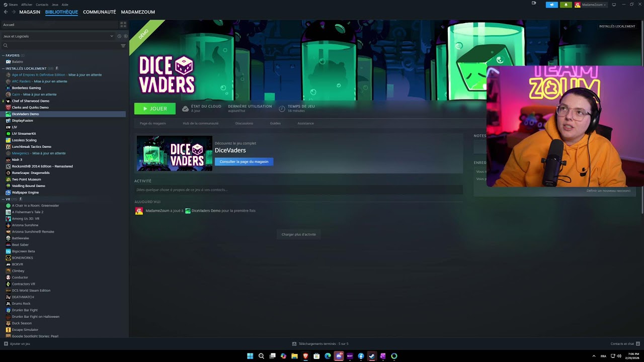Toggle ready-to-play filter in sidebar
Screen dimensions: 644x362
pyautogui.click(x=125, y=36)
